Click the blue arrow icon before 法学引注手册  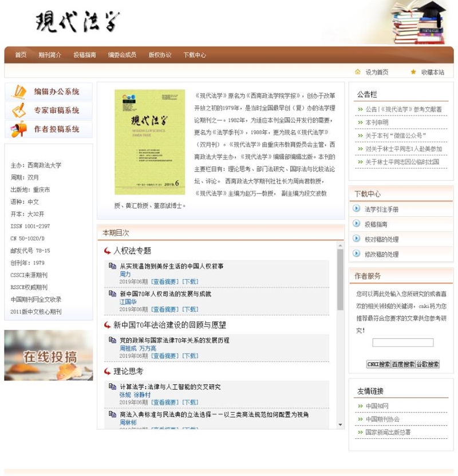pos(358,209)
